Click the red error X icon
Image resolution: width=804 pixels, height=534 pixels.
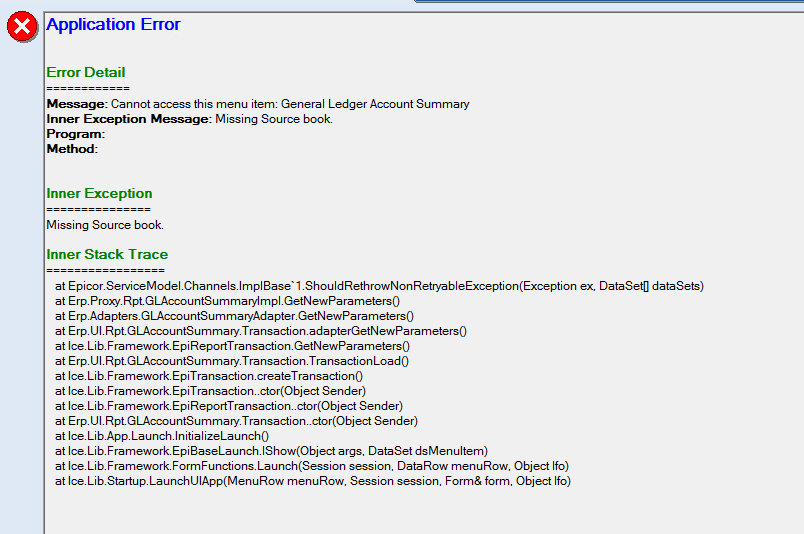pos(22,26)
